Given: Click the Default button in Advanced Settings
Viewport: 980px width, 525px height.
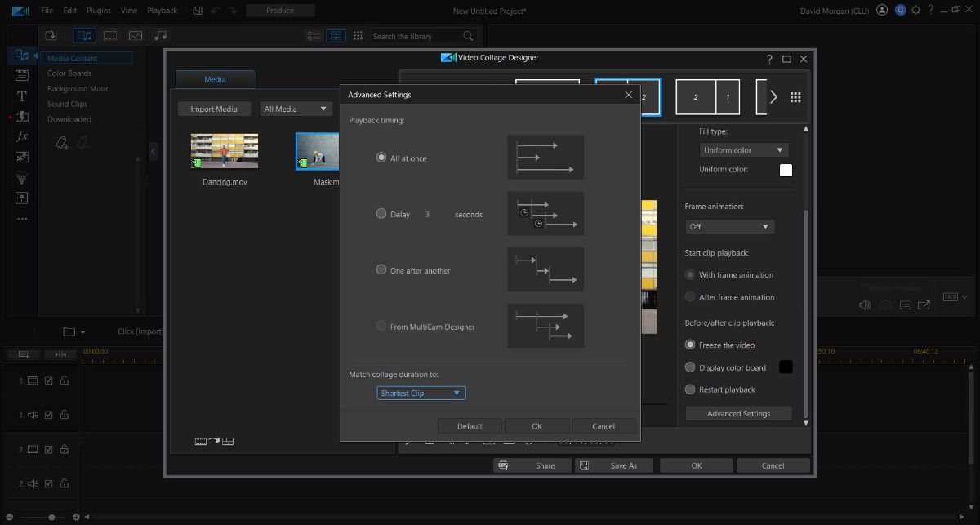Looking at the screenshot, I should 469,425.
